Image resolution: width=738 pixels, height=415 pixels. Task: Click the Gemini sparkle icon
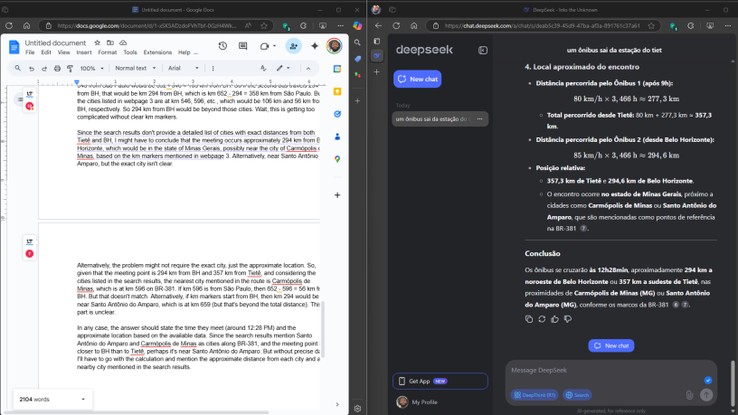314,46
